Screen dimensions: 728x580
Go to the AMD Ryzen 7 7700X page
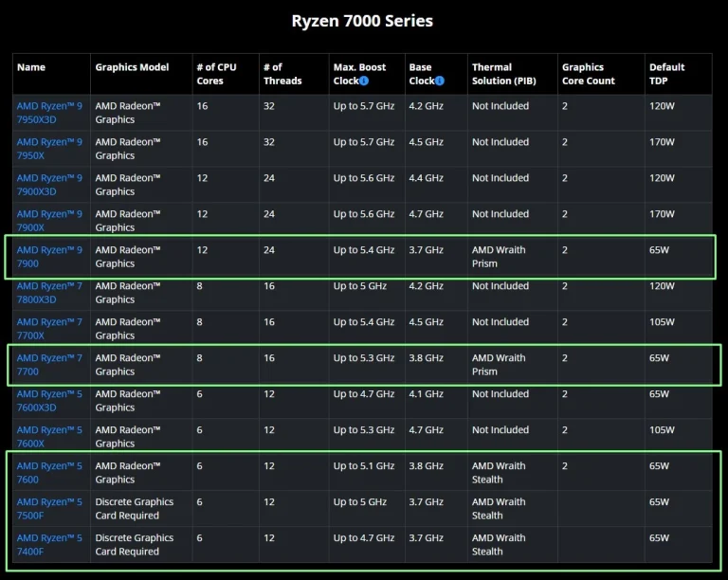point(49,329)
